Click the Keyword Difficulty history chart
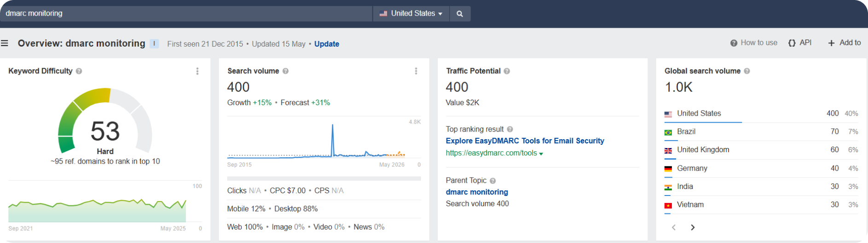868x243 pixels. pos(97,210)
